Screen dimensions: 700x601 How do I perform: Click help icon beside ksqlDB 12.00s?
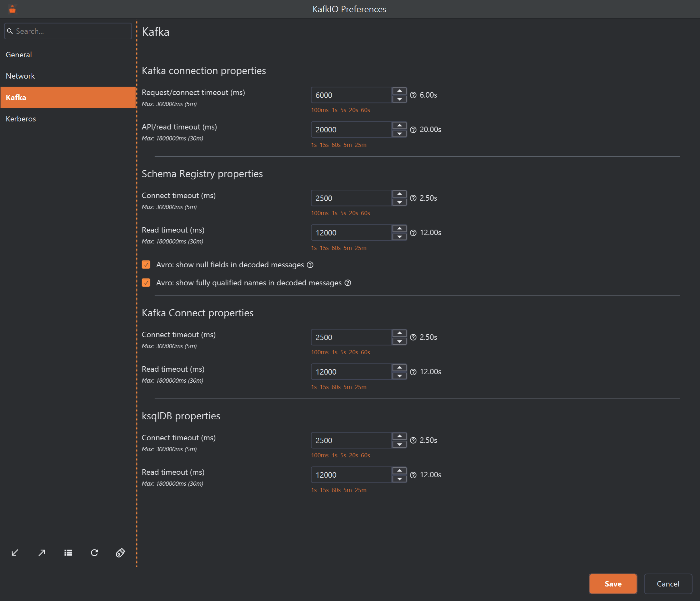click(413, 475)
